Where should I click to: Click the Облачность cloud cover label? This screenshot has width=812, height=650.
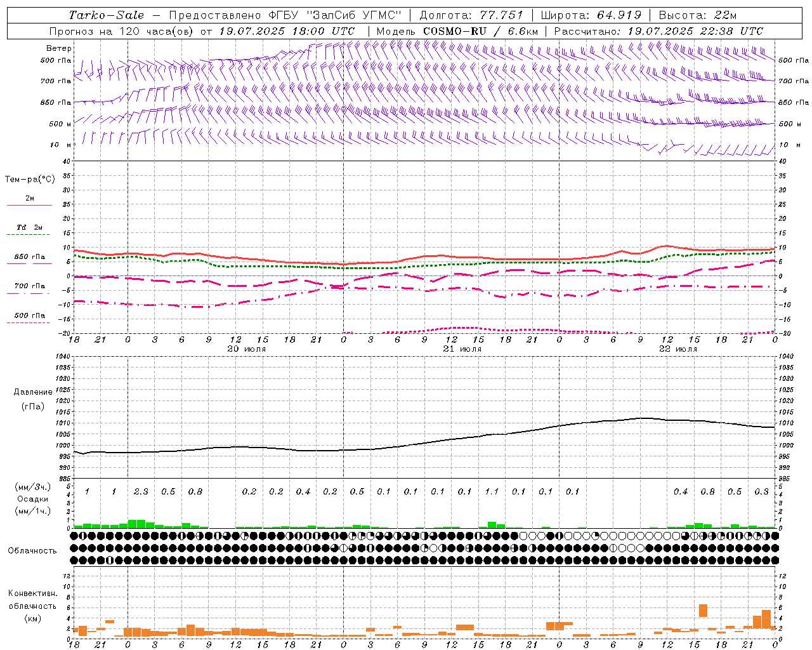[x=32, y=551]
